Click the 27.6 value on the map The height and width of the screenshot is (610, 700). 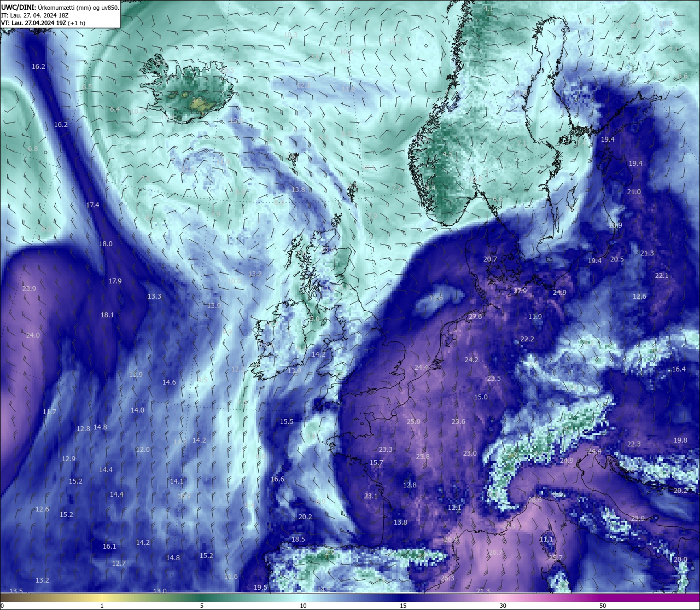pos(475,317)
